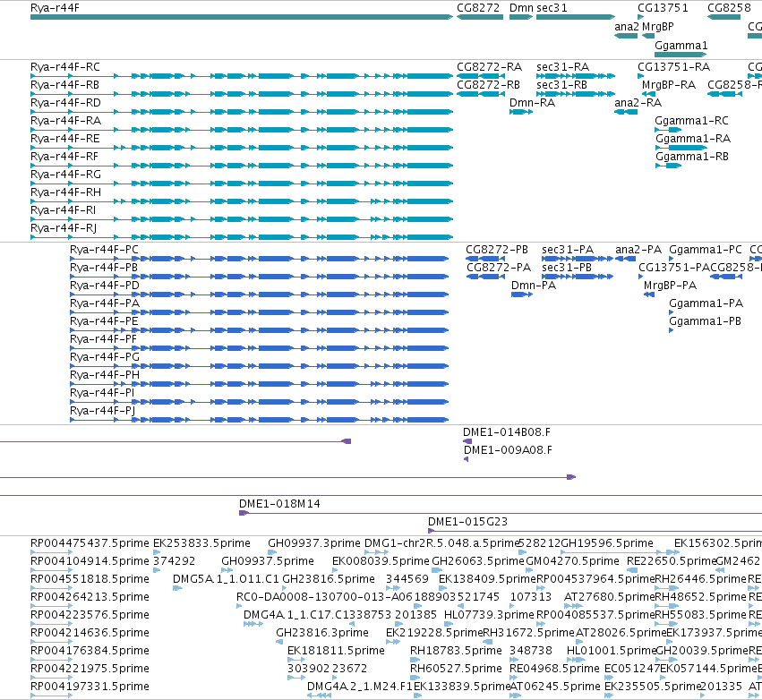
Task: Select the Ggamma1 gene feature
Action: [681, 55]
